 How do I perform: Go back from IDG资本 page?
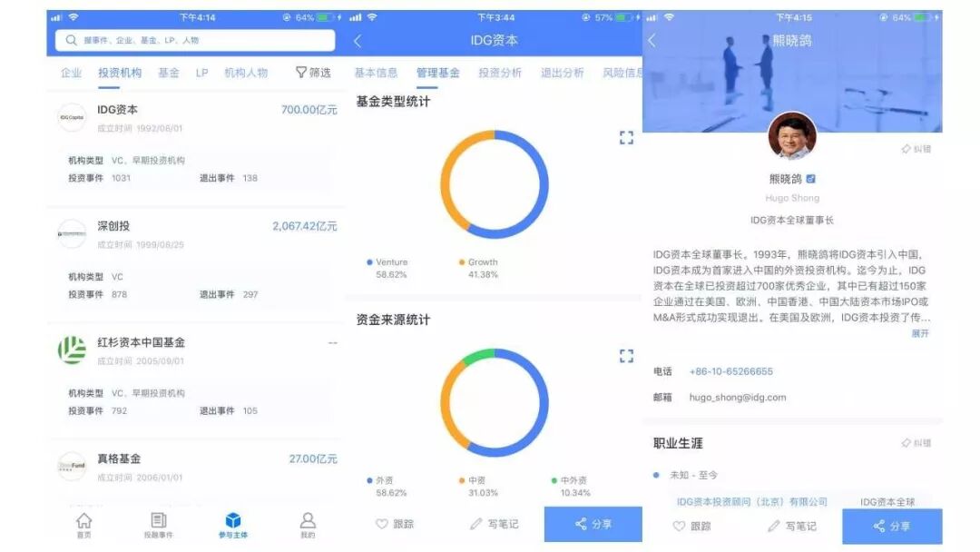358,41
